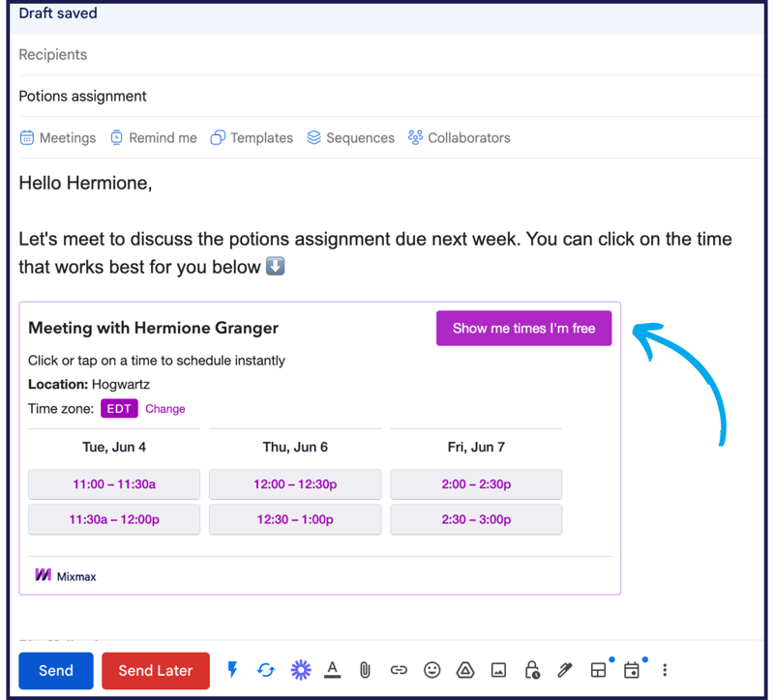Screen dimensions: 774x700
Task: Click the 'Location: Hogwartz' text
Action: [x=89, y=384]
